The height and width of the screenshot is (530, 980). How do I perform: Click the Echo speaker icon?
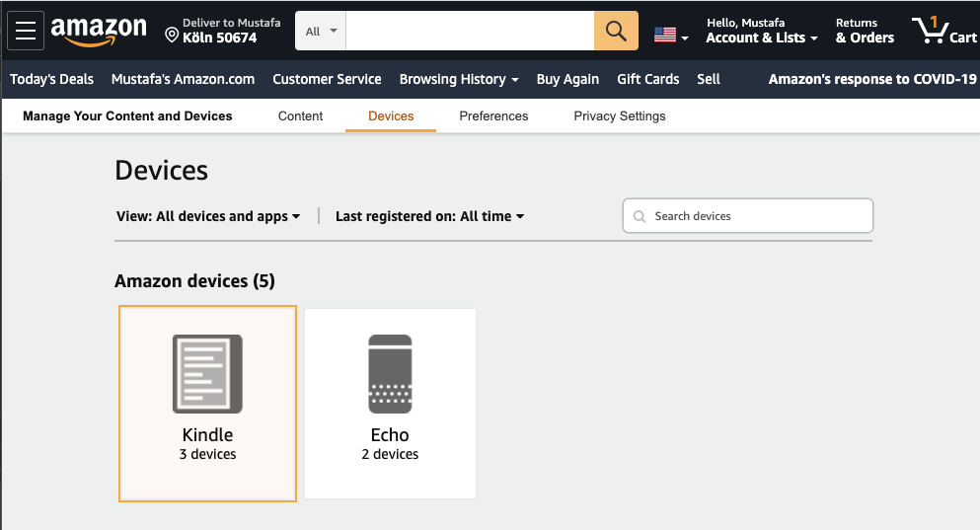coord(390,374)
